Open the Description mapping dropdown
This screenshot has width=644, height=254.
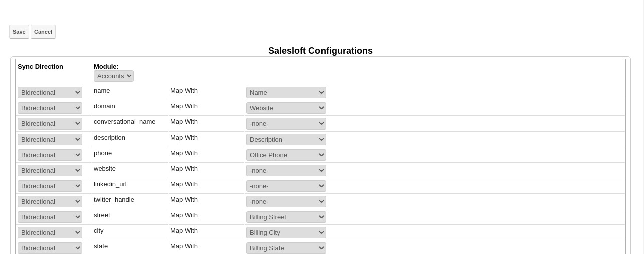tap(286, 140)
